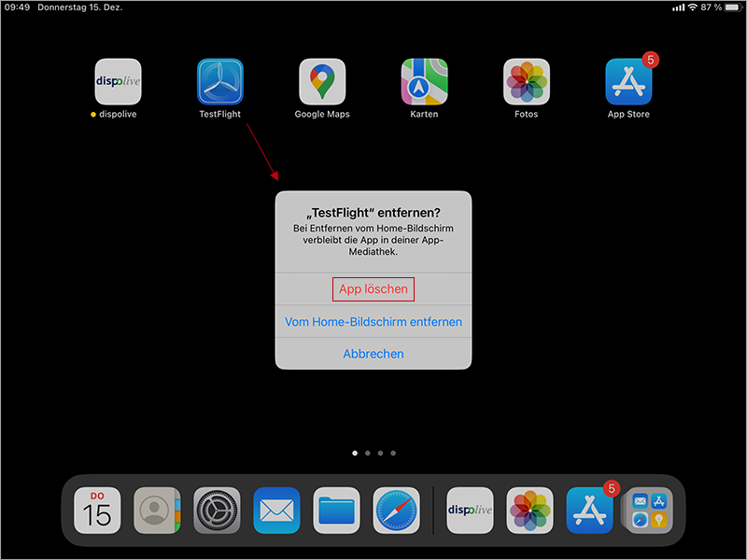
Task: Tap the date Donnerstag 15. Dez.
Action: [80, 7]
